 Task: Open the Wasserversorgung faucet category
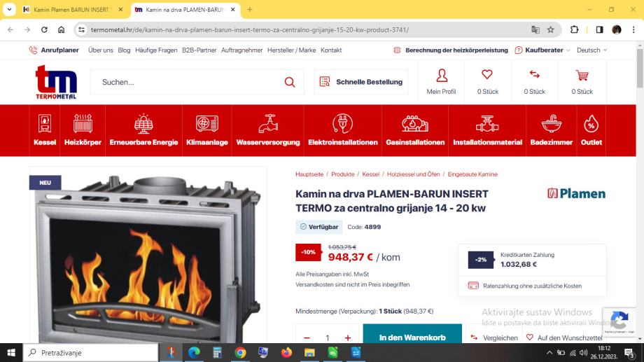(268, 130)
